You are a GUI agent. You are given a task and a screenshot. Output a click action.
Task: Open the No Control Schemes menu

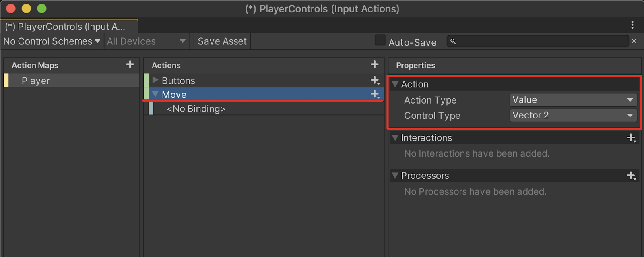click(52, 41)
